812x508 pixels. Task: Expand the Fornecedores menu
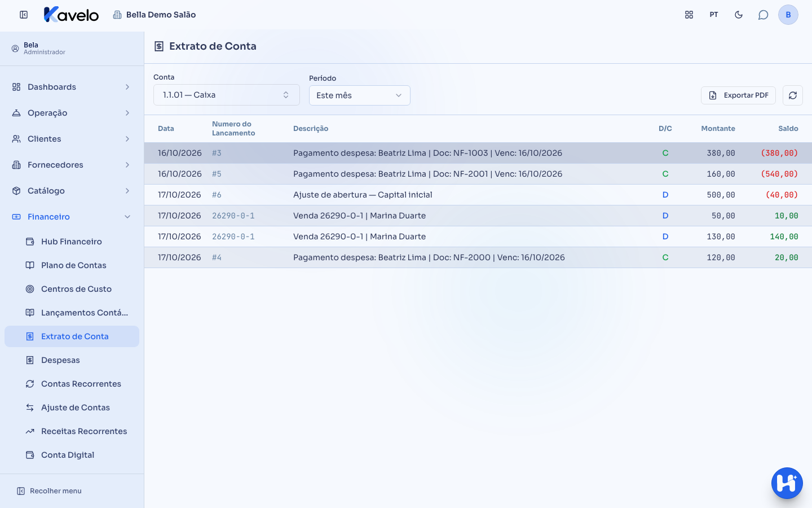coord(72,165)
